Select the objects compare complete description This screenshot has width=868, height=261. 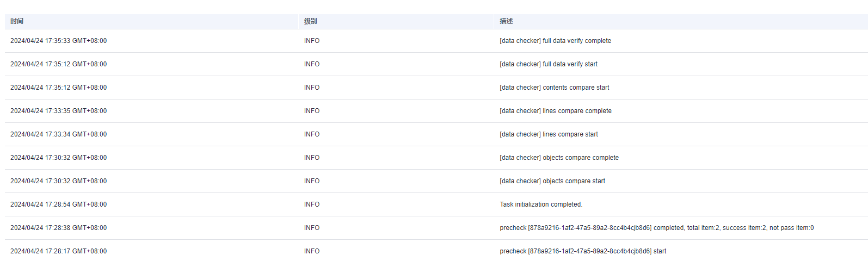point(559,158)
